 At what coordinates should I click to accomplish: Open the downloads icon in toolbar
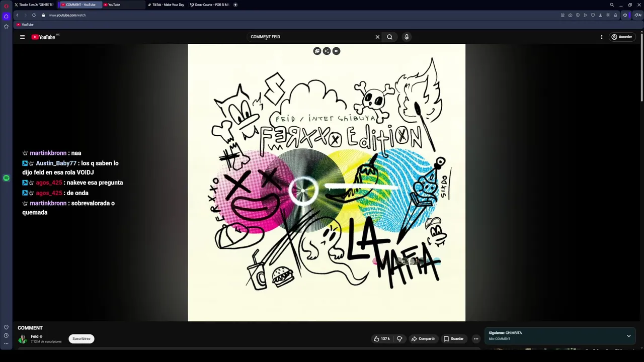coord(600,15)
